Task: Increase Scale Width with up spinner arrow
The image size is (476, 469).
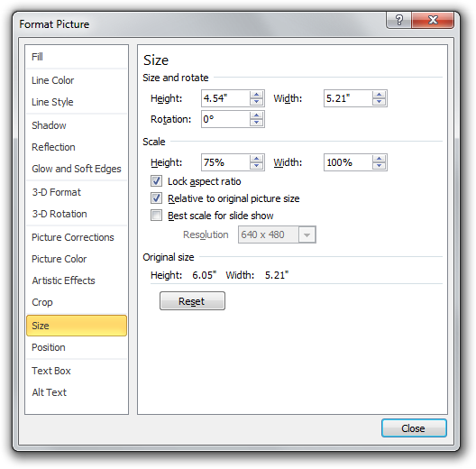Action: (379, 159)
